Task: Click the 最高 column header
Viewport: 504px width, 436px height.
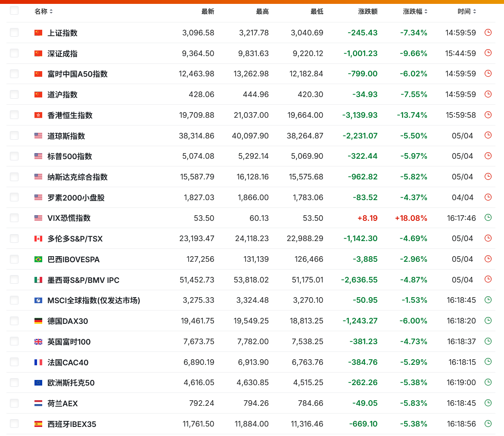Action: (262, 12)
